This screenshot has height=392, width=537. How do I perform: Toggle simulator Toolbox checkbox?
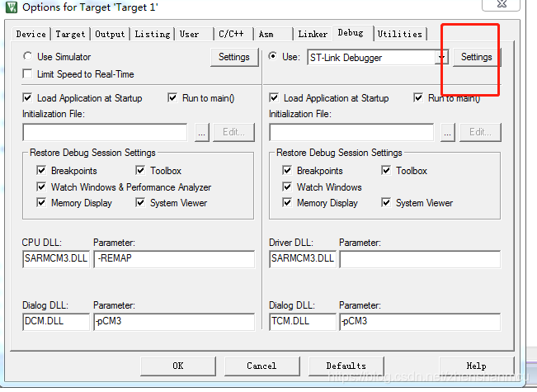140,170
